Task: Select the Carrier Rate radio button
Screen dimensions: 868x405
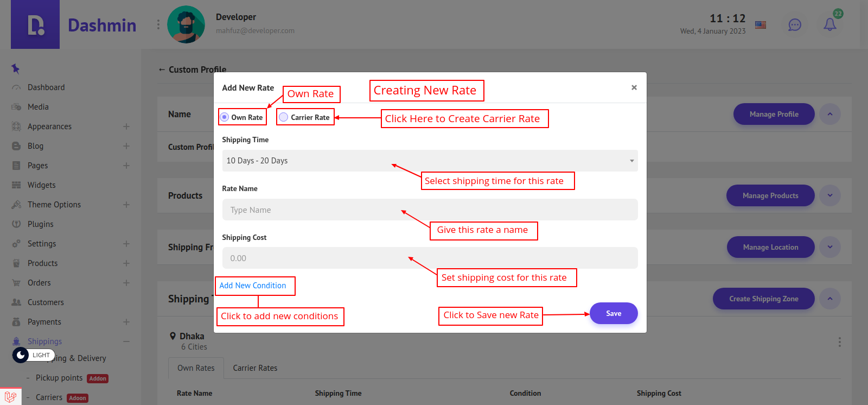Action: coord(284,117)
